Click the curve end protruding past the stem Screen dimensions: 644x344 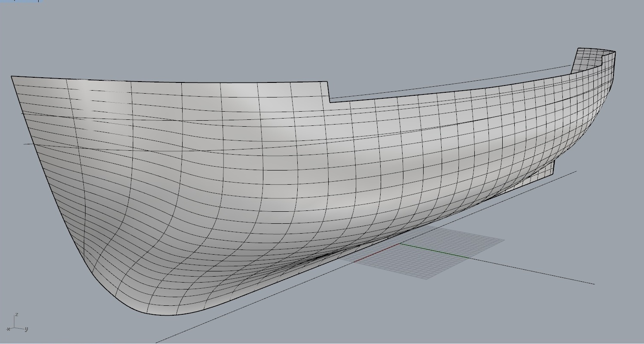pyautogui.click(x=27, y=144)
